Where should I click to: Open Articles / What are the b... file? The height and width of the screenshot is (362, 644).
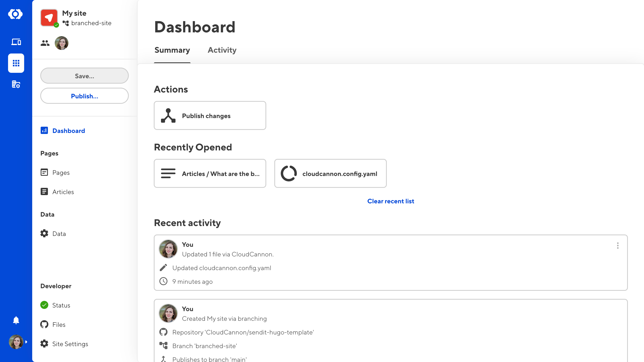(210, 173)
